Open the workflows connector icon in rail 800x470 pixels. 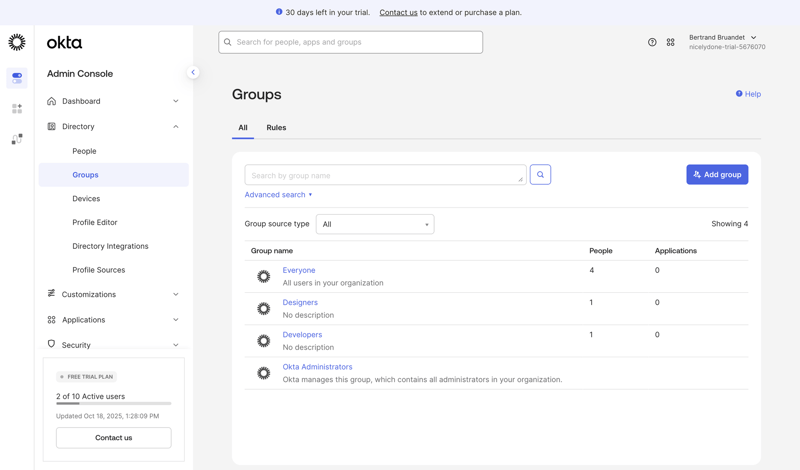pyautogui.click(x=17, y=139)
